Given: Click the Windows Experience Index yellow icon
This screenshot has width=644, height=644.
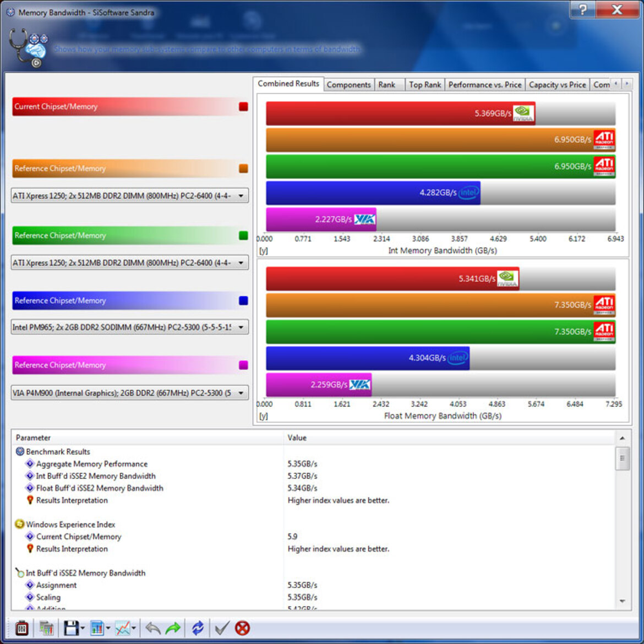Looking at the screenshot, I should coord(19,524).
